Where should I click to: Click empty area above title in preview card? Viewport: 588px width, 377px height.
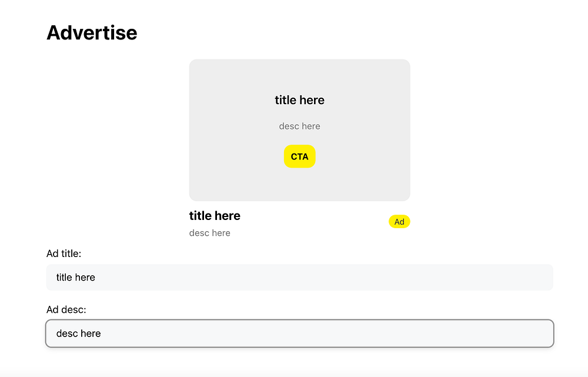pyautogui.click(x=300, y=76)
